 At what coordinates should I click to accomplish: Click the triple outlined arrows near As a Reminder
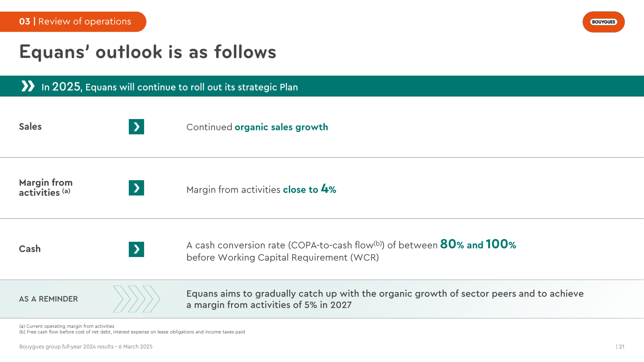[x=137, y=299]
